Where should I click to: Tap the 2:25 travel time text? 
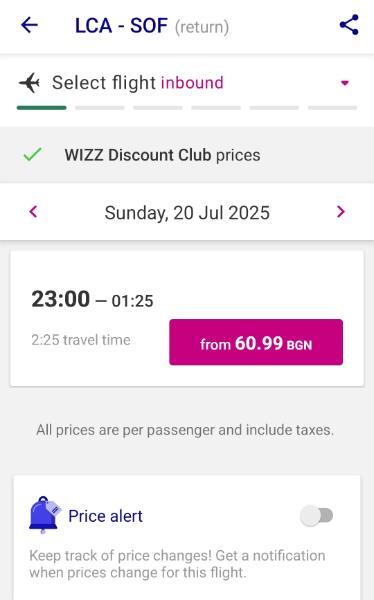click(81, 340)
